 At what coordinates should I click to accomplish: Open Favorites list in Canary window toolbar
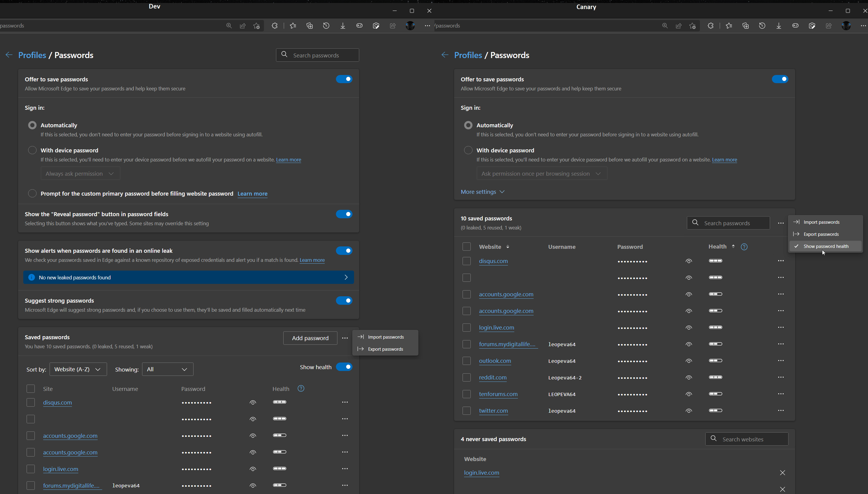coord(729,25)
